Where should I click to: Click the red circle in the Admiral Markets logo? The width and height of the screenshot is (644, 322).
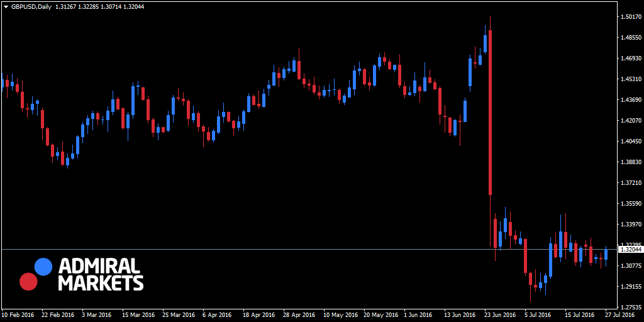click(x=28, y=282)
